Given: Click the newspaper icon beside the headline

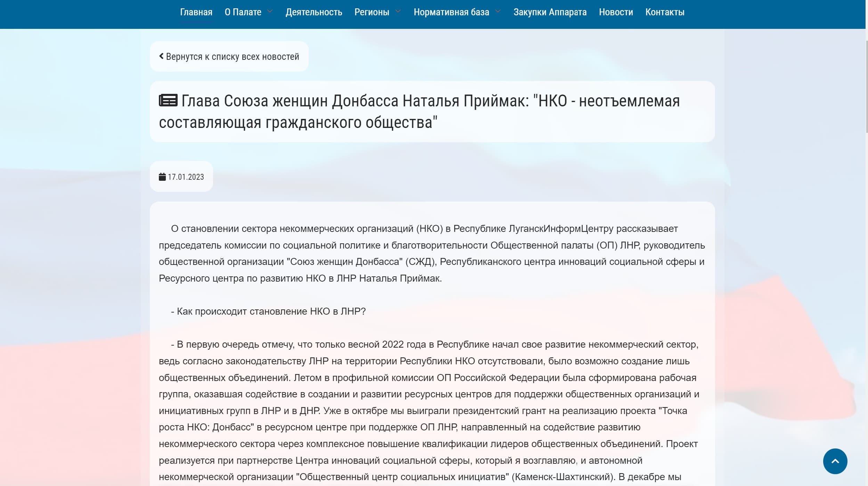Looking at the screenshot, I should point(168,100).
